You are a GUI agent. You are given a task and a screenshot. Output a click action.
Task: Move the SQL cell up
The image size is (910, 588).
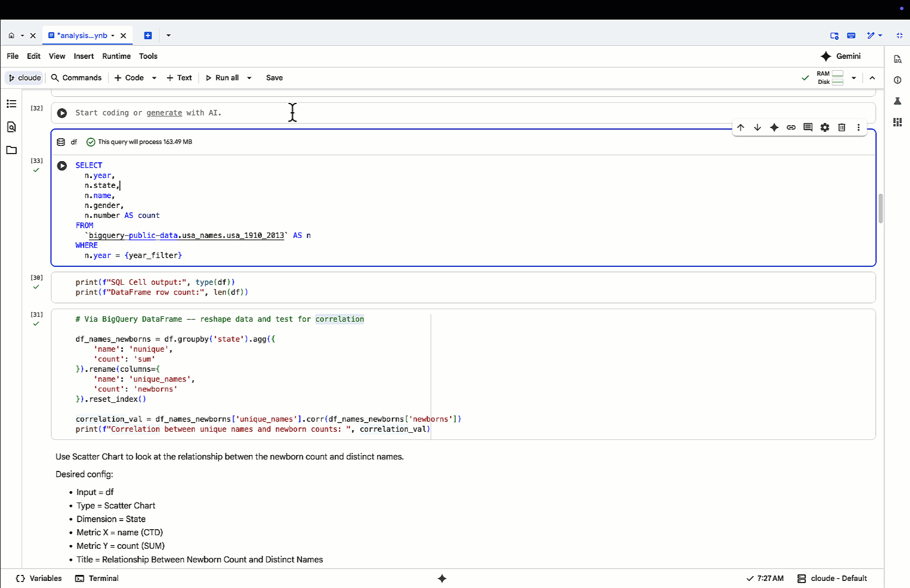741,127
